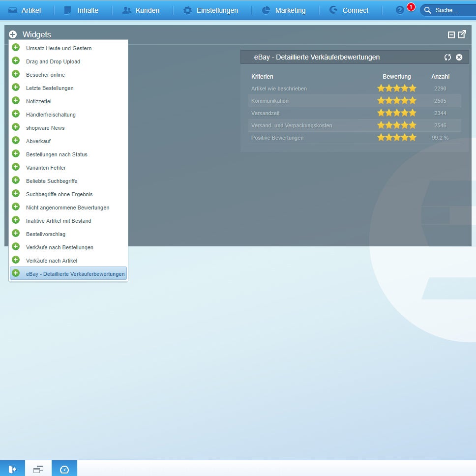
Task: Click the logout icon in bottom taskbar
Action: (x=12, y=469)
